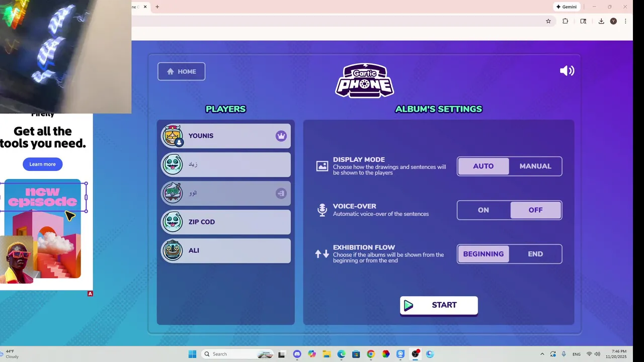
Task: Click the ENG language indicator
Action: coord(577,354)
